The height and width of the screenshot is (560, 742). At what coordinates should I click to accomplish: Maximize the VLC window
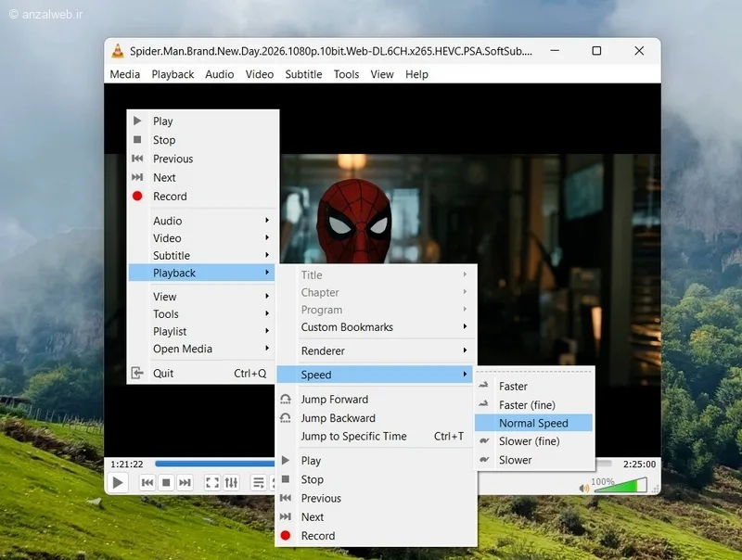[596, 51]
